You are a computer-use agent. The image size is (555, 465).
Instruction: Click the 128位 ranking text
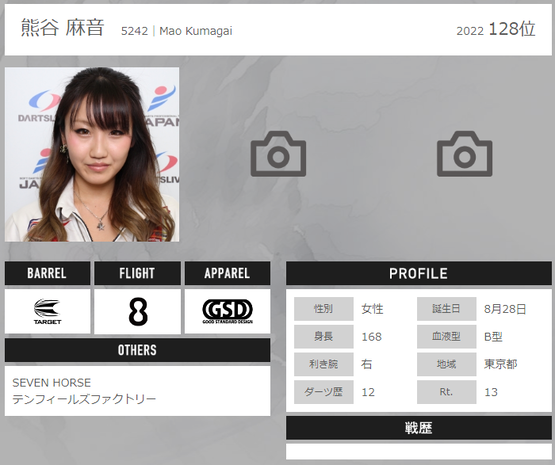click(x=512, y=29)
